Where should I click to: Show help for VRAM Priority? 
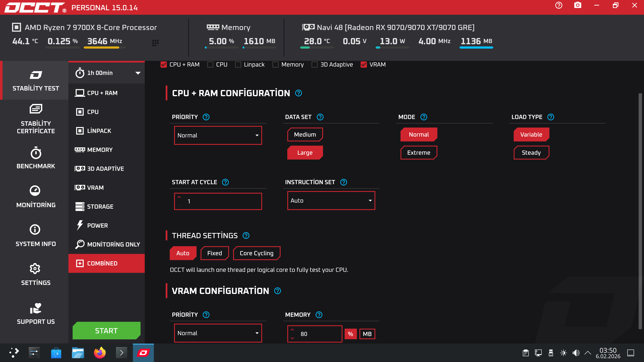tap(206, 315)
